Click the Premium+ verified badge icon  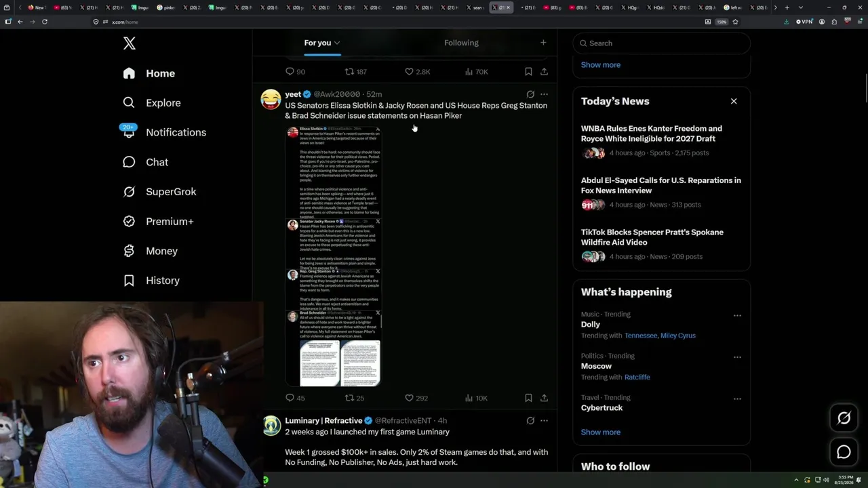coord(129,222)
